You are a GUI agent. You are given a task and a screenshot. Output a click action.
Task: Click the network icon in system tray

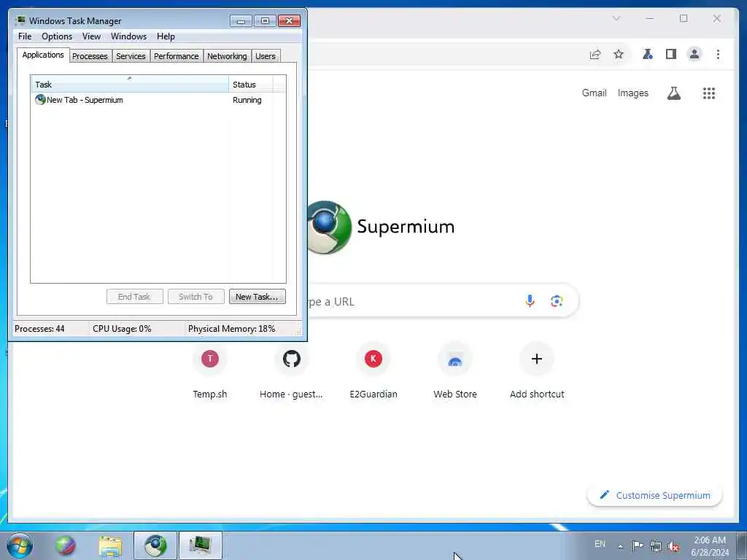pos(656,546)
